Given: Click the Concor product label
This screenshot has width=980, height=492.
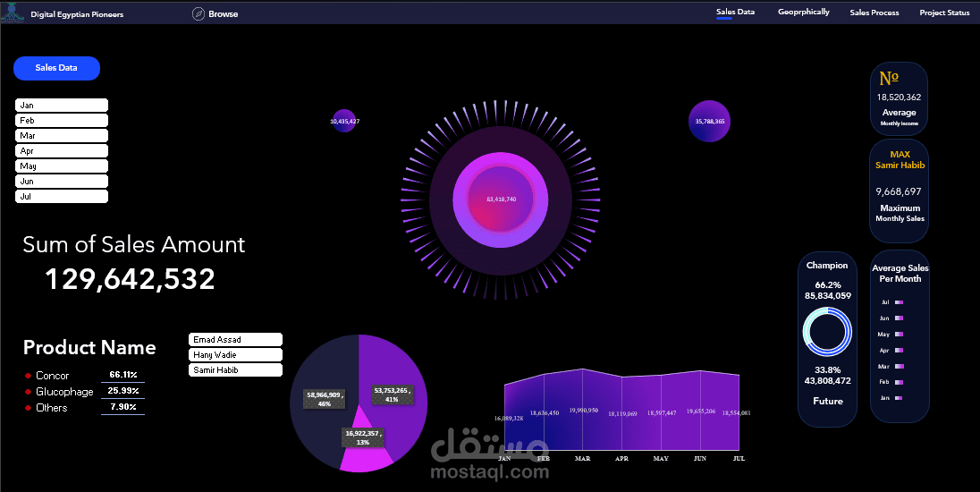Looking at the screenshot, I should [53, 376].
